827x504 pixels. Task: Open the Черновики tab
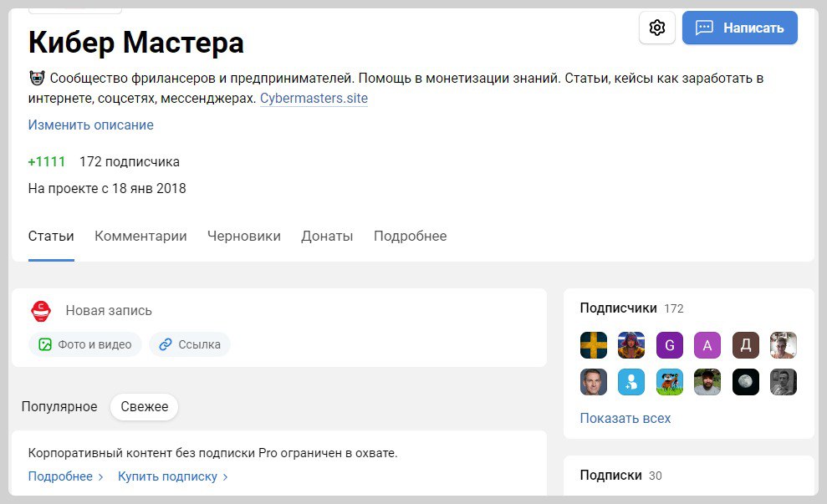point(244,236)
